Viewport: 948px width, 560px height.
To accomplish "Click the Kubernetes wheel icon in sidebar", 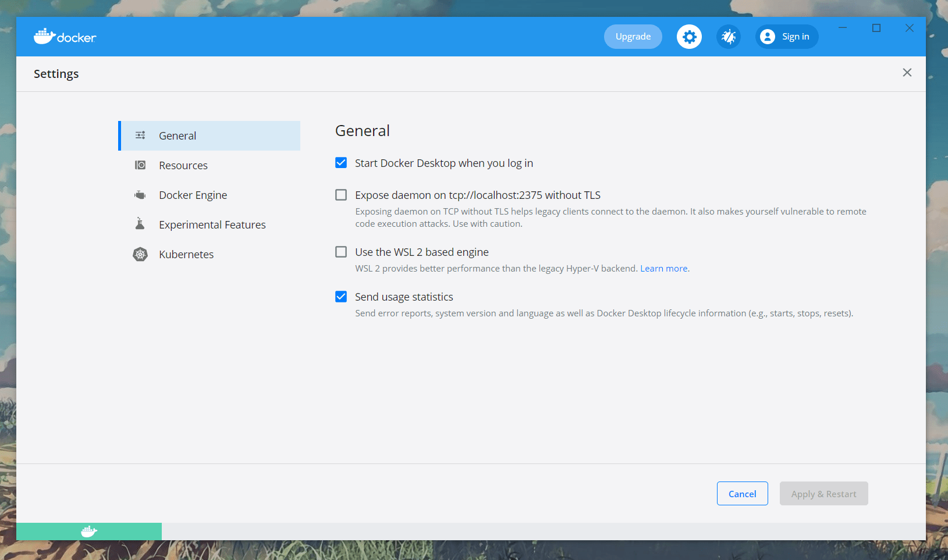I will (140, 254).
